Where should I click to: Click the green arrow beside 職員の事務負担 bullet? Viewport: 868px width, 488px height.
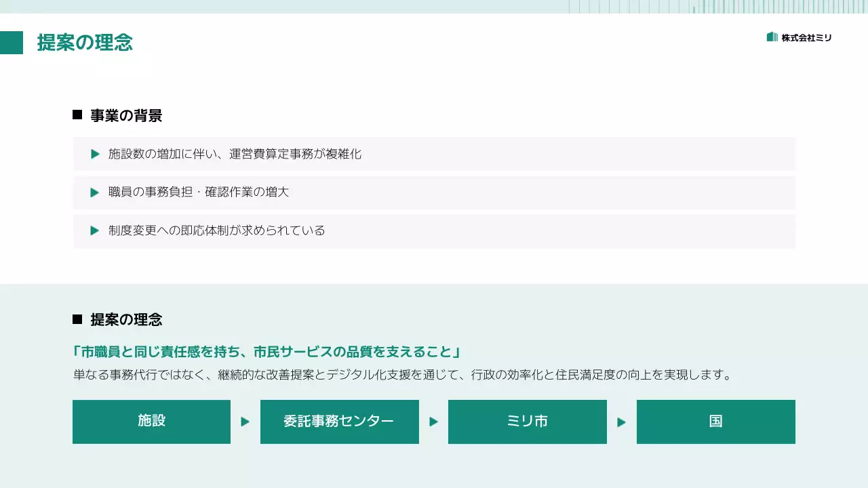point(95,192)
